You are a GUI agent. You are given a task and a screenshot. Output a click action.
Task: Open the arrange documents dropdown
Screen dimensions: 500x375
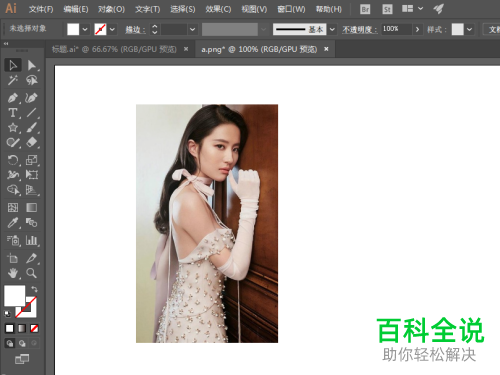pyautogui.click(x=412, y=9)
